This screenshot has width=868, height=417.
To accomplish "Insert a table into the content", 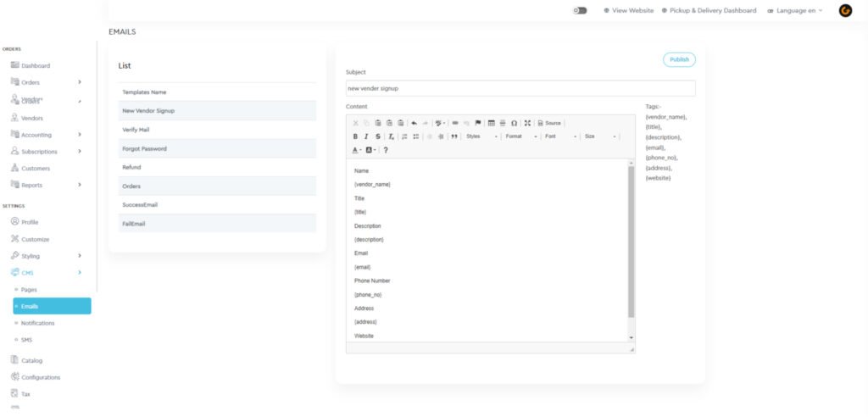I will point(492,123).
